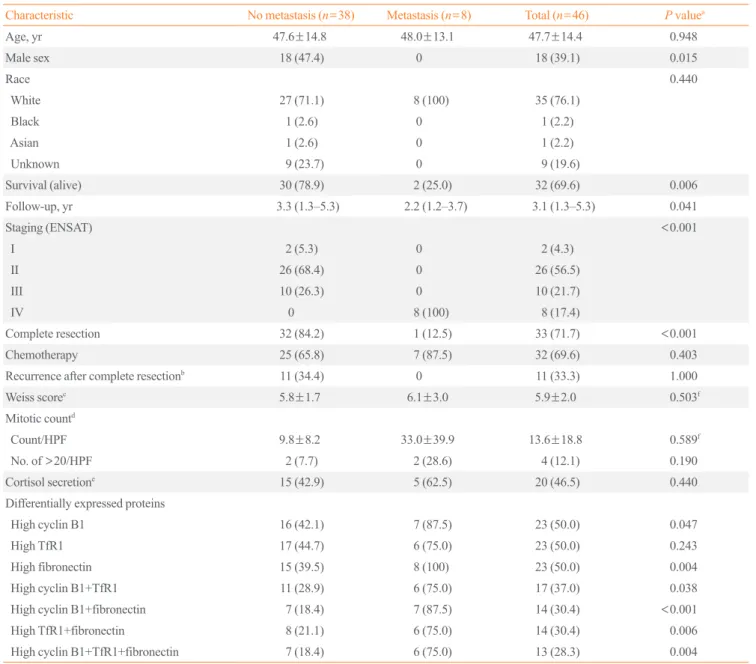756x664 pixels.
Task: Select the 'Race' row label
Action: (17, 79)
